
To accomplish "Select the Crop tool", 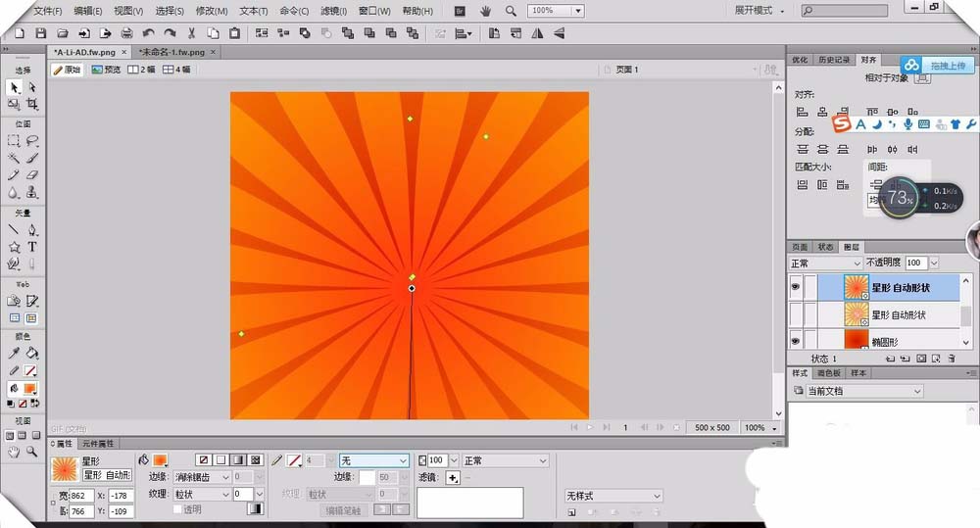I will pyautogui.click(x=32, y=103).
